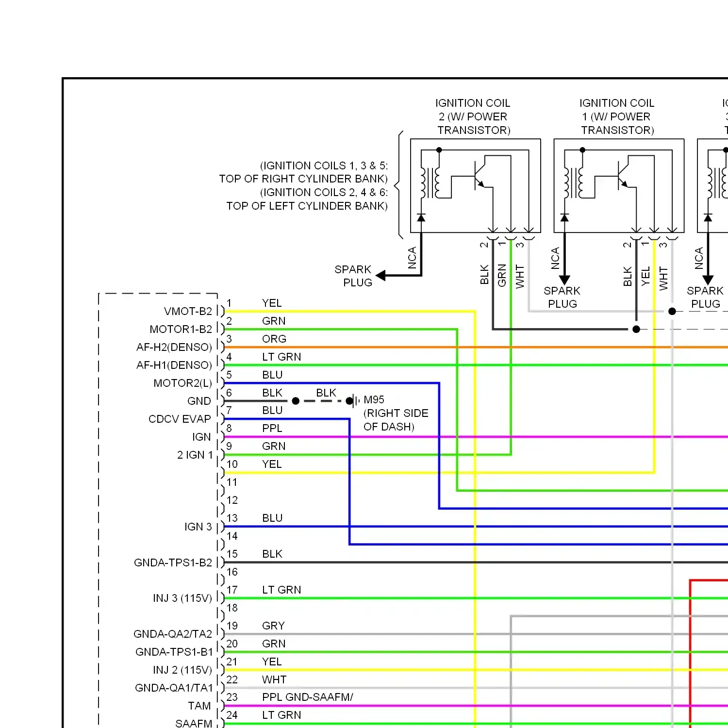Click the coil winding symbol in Ignition Coil 1
The width and height of the screenshot is (728, 728).
tap(574, 183)
